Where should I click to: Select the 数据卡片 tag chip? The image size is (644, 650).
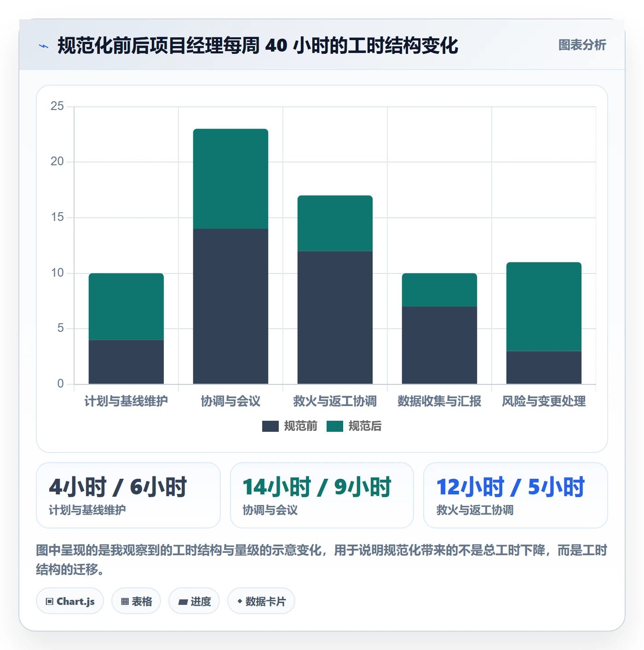point(261,601)
